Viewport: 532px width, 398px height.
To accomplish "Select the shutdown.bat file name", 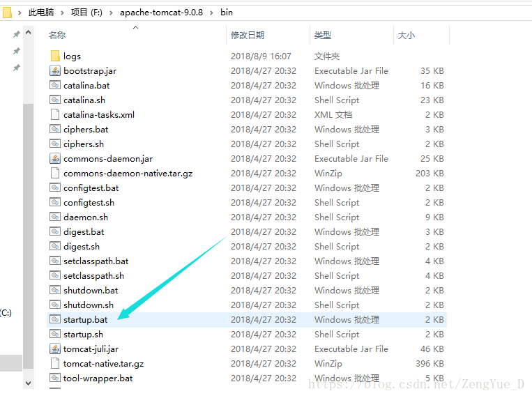I will pyautogui.click(x=91, y=291).
